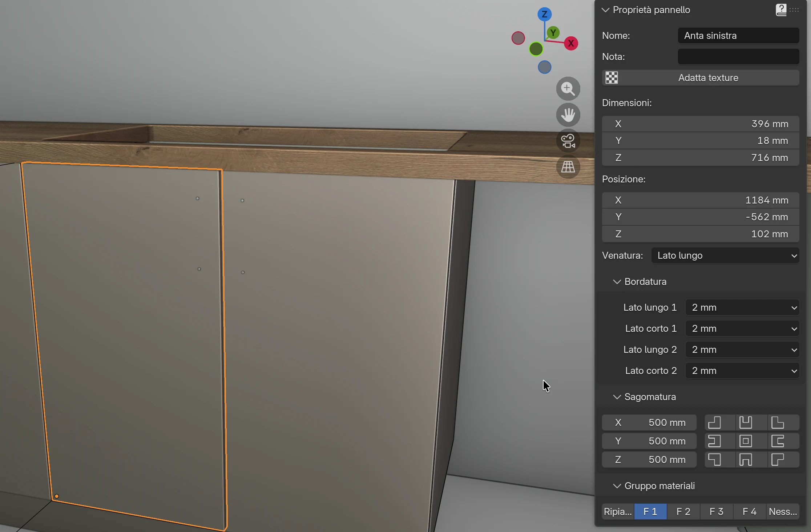Click the green Y axis gizmo ball

(553, 33)
